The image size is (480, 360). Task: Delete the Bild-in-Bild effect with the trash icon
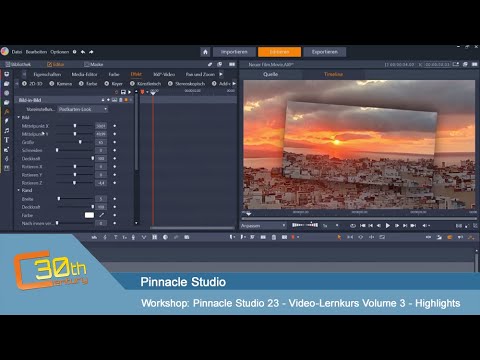click(121, 100)
